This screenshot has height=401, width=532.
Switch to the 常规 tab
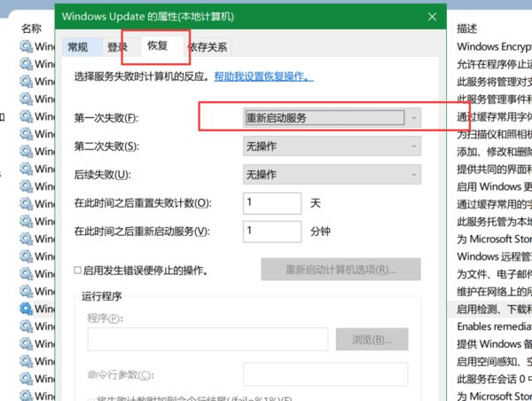(78, 47)
